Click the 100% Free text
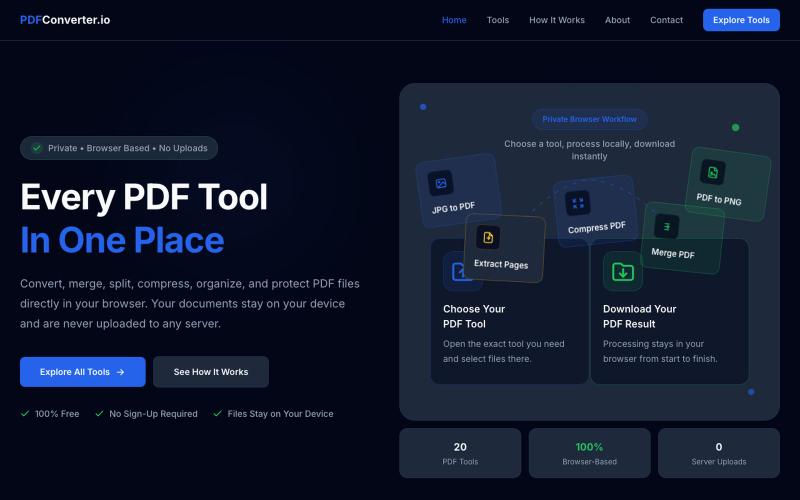This screenshot has height=500, width=800. pyautogui.click(x=57, y=414)
